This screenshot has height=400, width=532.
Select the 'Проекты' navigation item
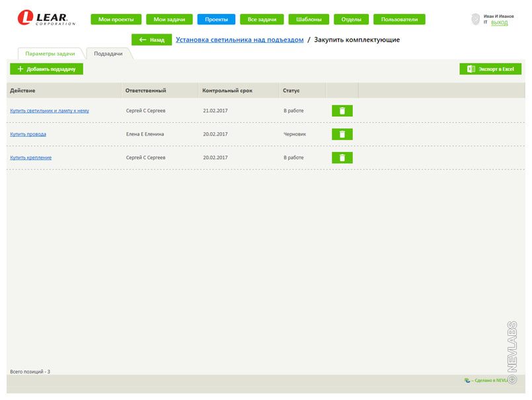tap(216, 20)
